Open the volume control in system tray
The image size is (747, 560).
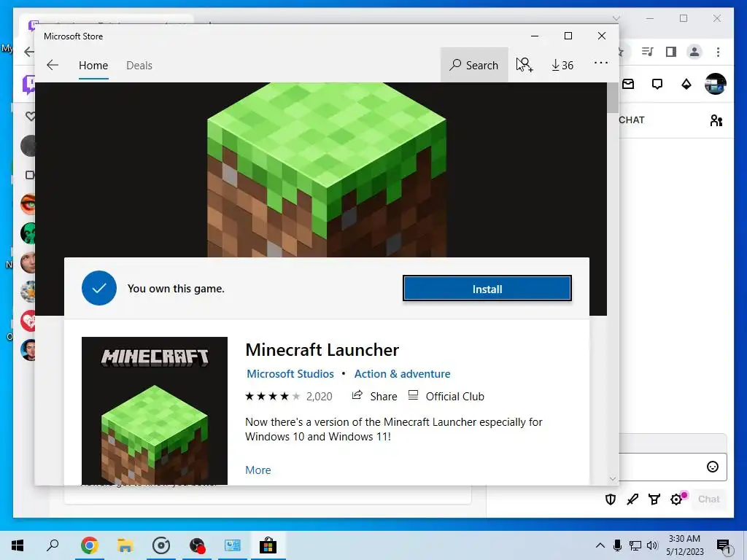(653, 545)
